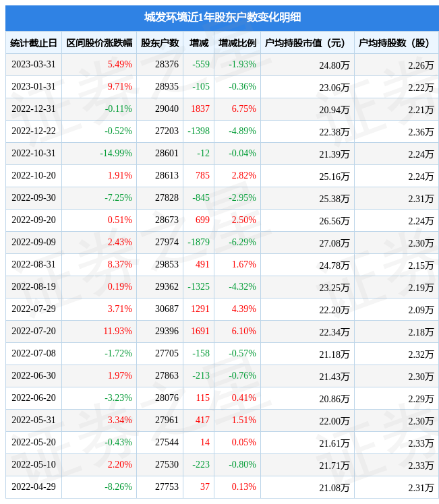Select the 股东户数 column header
The image size is (439, 504).
(x=160, y=43)
